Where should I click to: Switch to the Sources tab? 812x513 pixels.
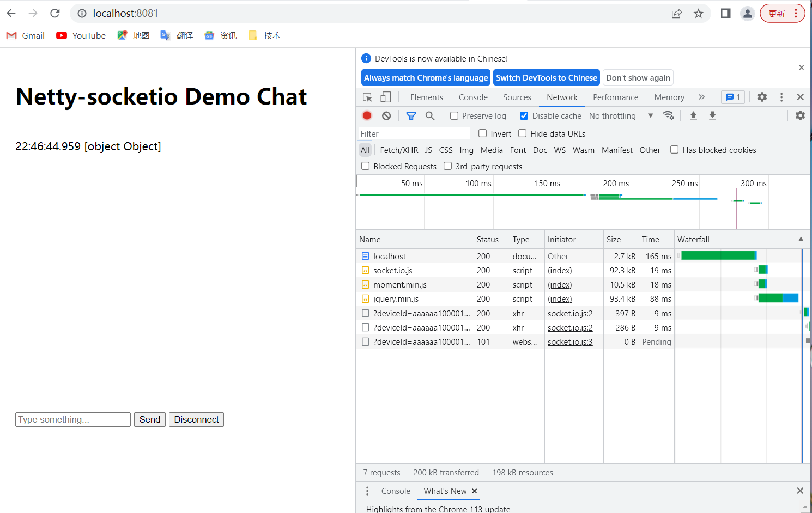517,97
